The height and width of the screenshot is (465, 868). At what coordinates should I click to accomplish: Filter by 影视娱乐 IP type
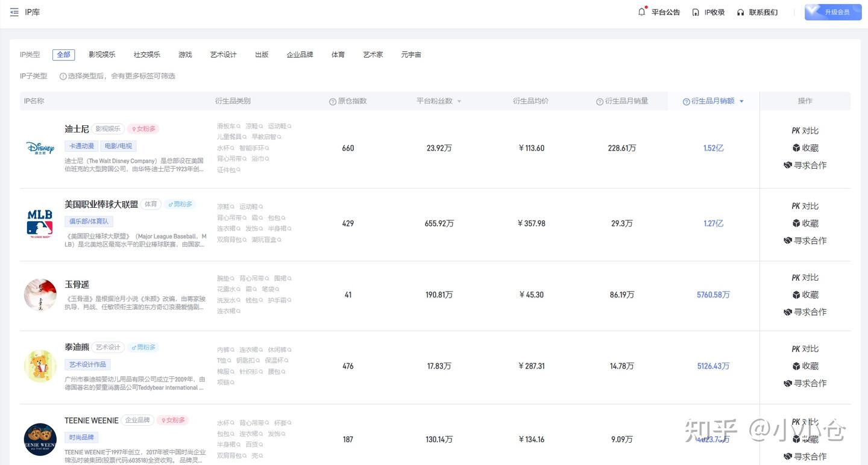(x=102, y=55)
